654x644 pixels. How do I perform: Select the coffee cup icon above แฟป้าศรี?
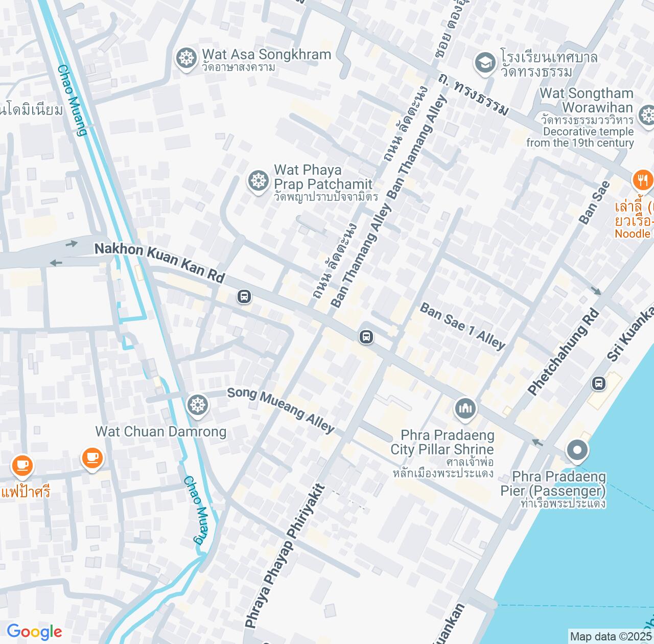click(x=22, y=466)
